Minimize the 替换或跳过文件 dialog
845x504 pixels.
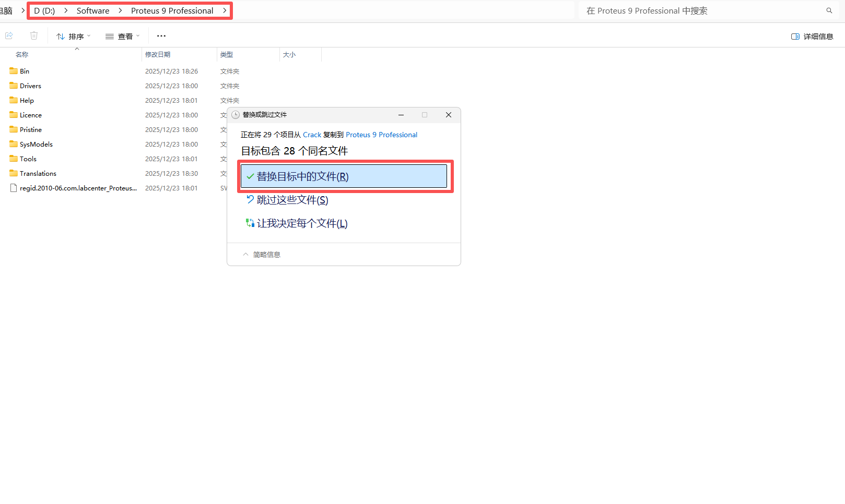[x=401, y=115]
